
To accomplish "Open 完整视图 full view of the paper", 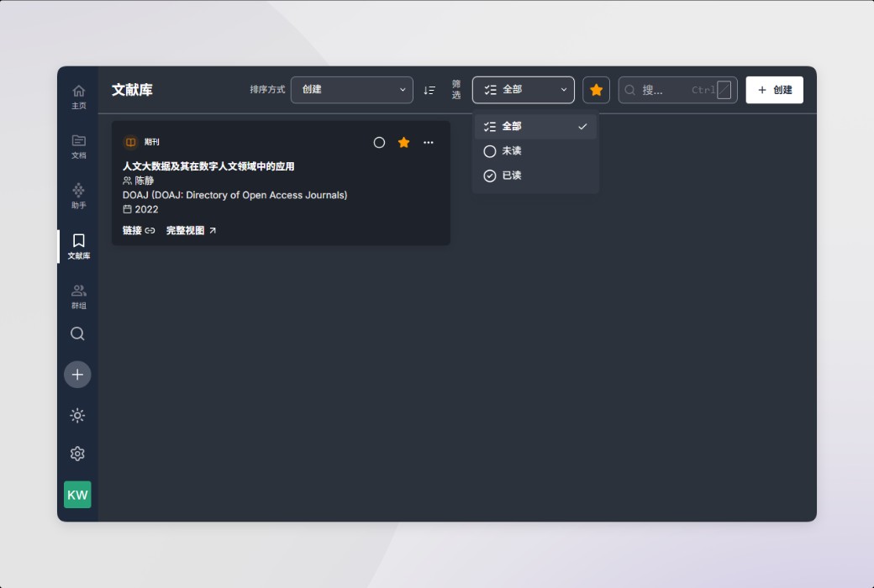I will click(x=192, y=231).
